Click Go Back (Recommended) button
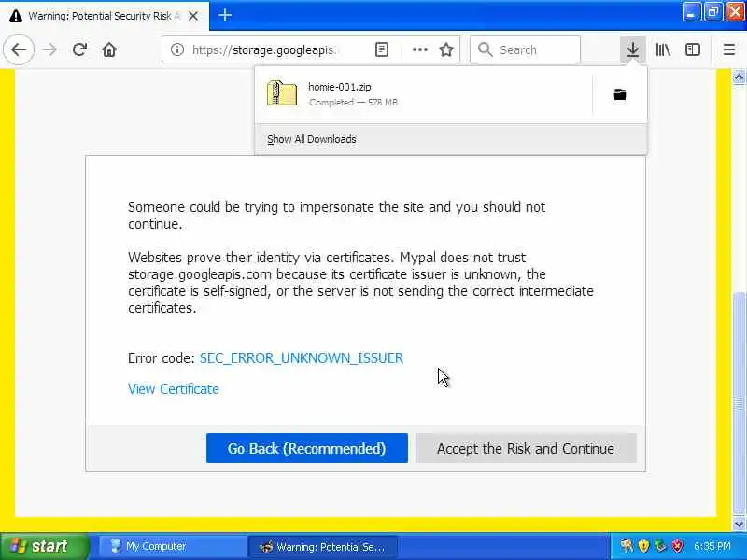The image size is (747, 560). click(307, 448)
